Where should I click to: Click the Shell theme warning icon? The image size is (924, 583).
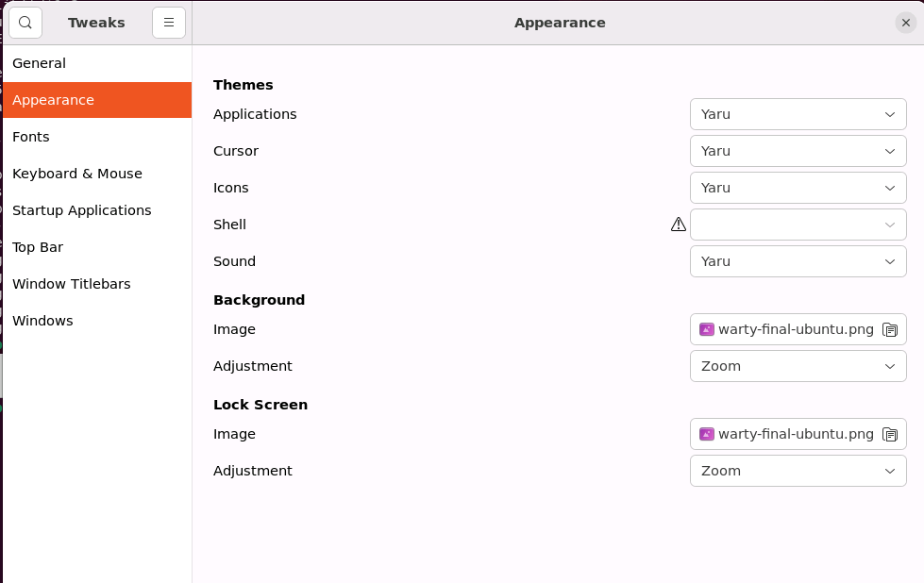pyautogui.click(x=678, y=225)
